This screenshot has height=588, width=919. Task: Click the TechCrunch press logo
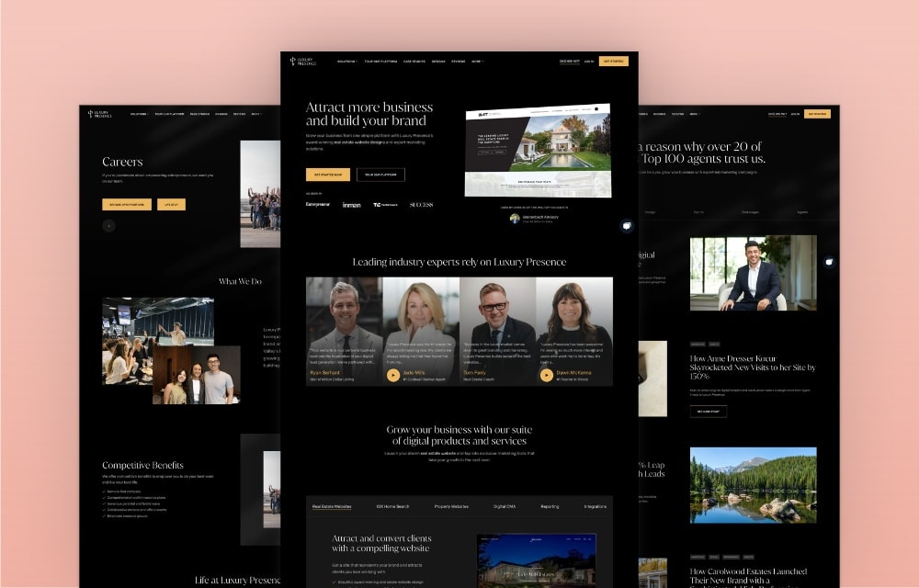point(385,205)
